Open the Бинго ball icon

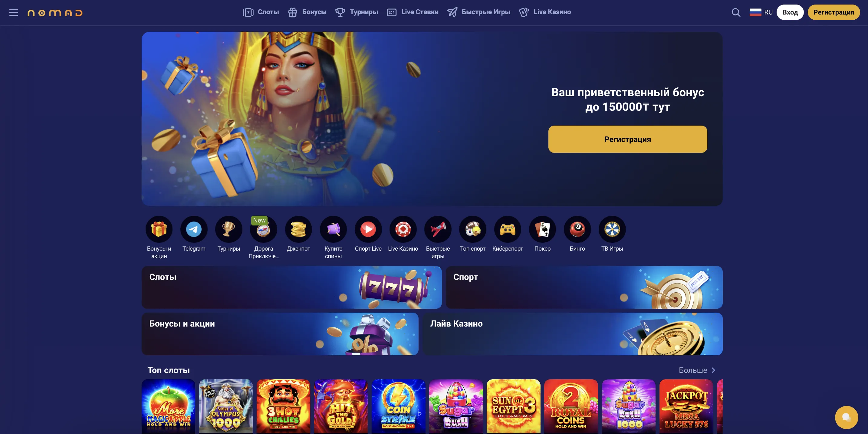tap(577, 229)
